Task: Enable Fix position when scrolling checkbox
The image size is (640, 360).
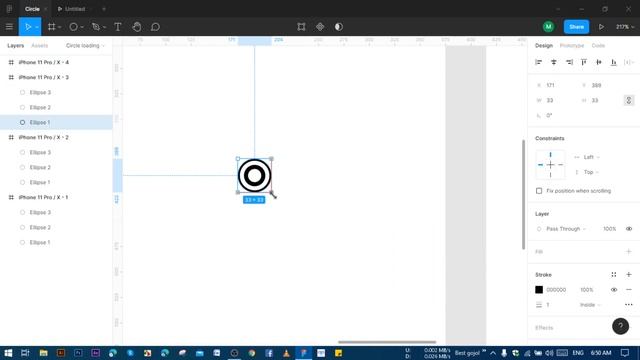Action: tap(539, 191)
